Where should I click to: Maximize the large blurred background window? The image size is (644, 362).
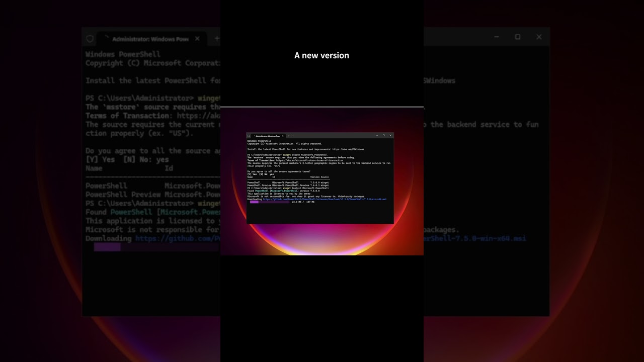point(518,37)
